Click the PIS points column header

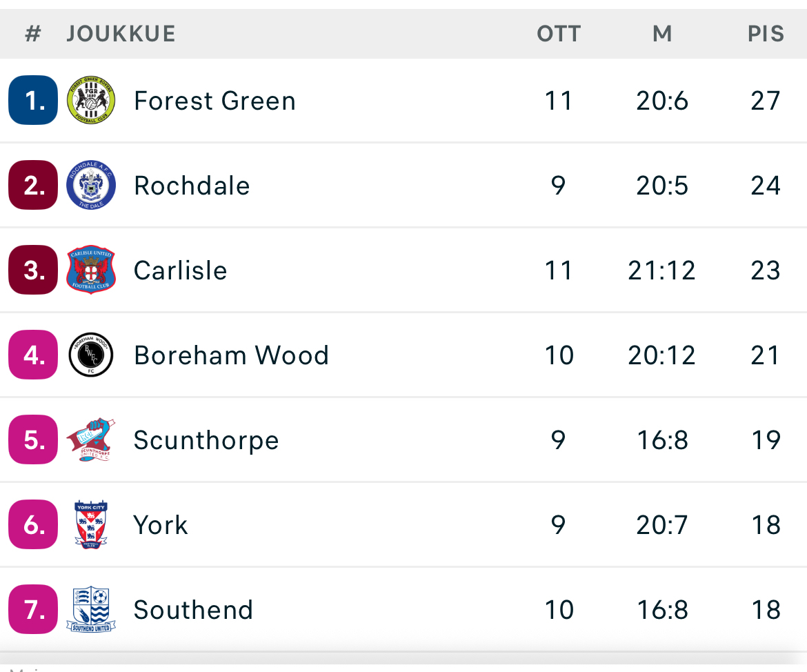pos(766,33)
